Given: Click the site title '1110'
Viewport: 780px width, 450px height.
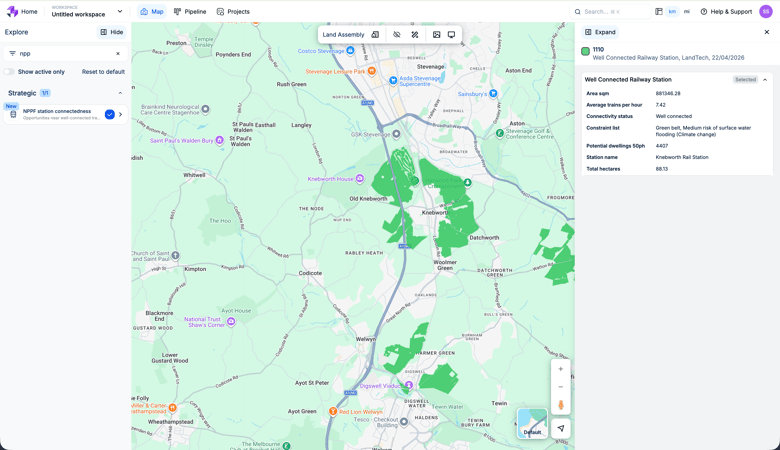Looking at the screenshot, I should [x=598, y=50].
